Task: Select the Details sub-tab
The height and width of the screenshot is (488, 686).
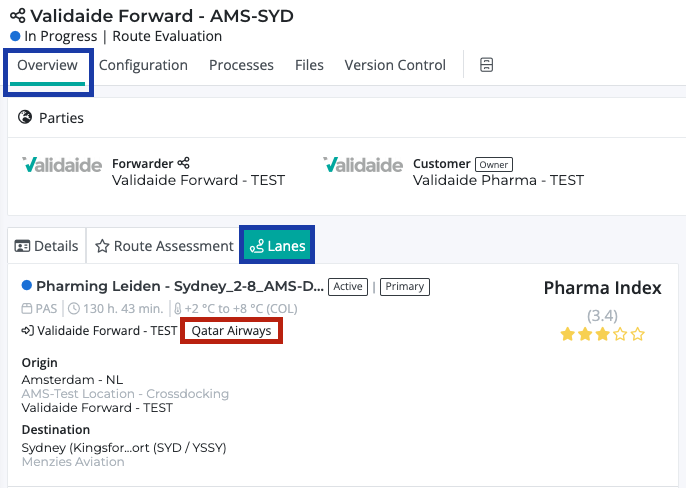Action: coord(46,246)
